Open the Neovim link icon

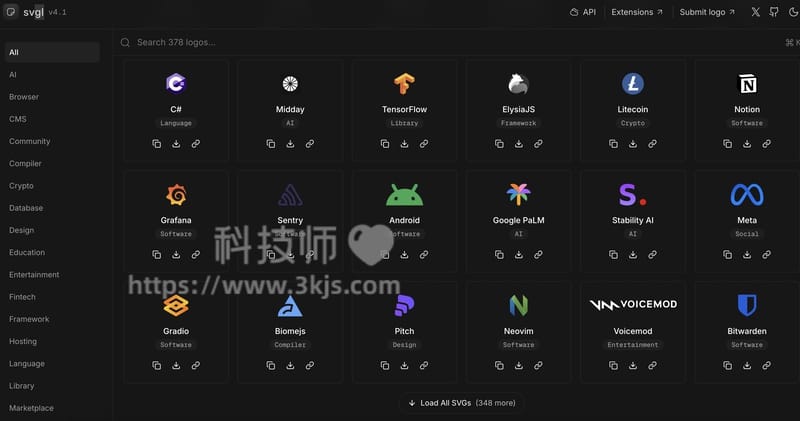538,365
